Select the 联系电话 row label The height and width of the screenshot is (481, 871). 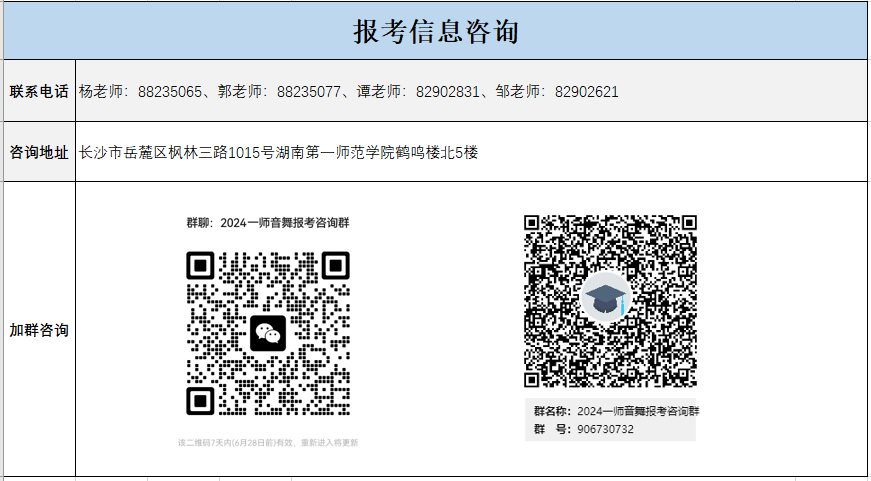pyautogui.click(x=39, y=92)
